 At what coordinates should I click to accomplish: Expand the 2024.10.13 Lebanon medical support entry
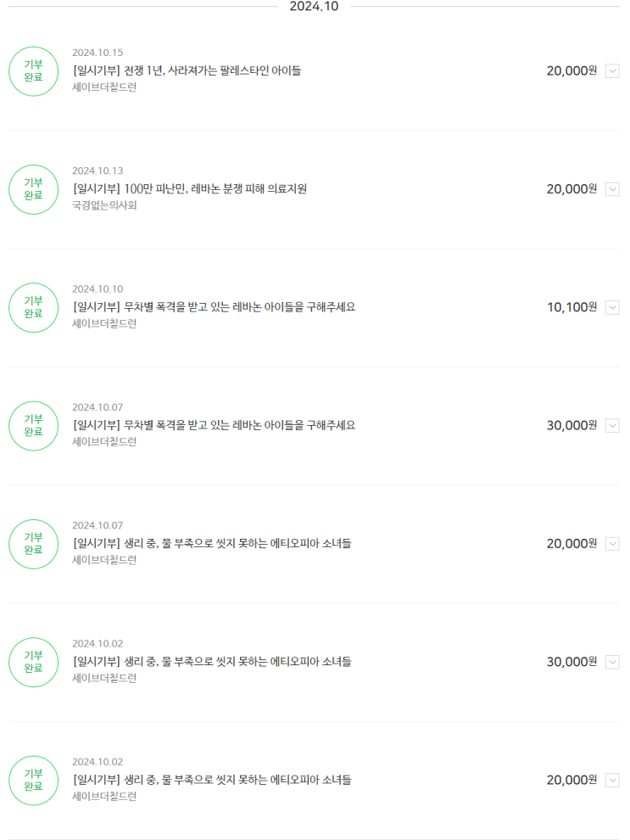pyautogui.click(x=613, y=189)
